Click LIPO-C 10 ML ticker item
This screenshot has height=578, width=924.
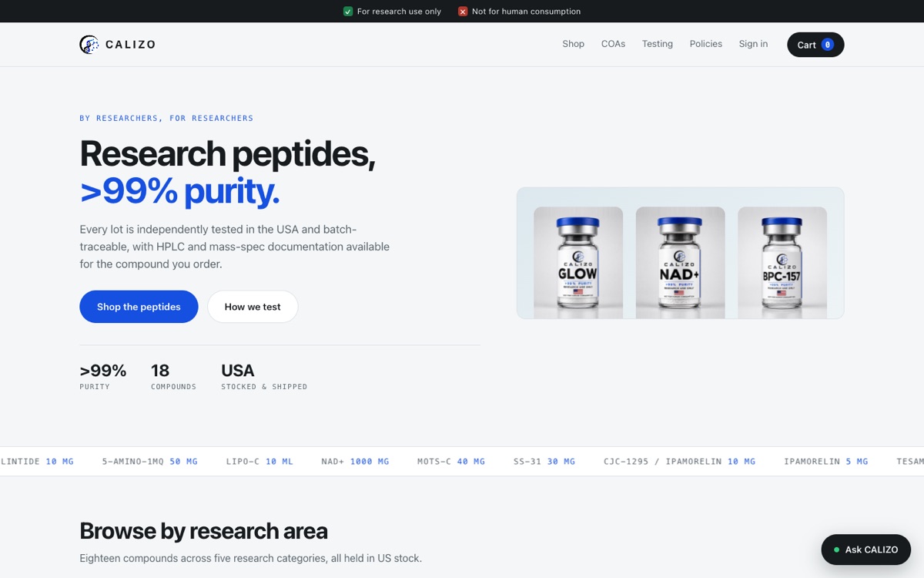tap(261, 462)
